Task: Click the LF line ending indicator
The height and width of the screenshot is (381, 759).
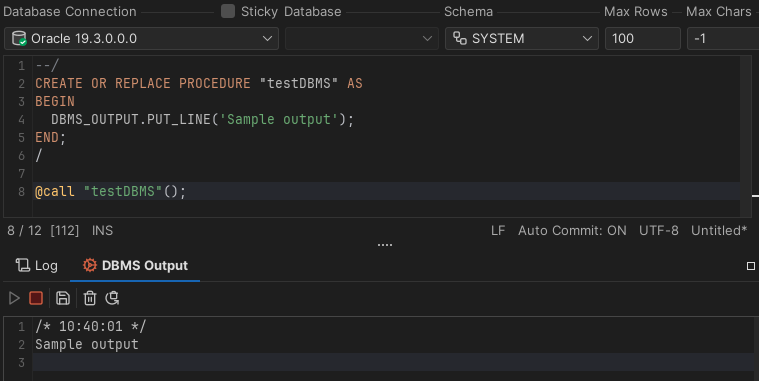Action: pos(498,230)
